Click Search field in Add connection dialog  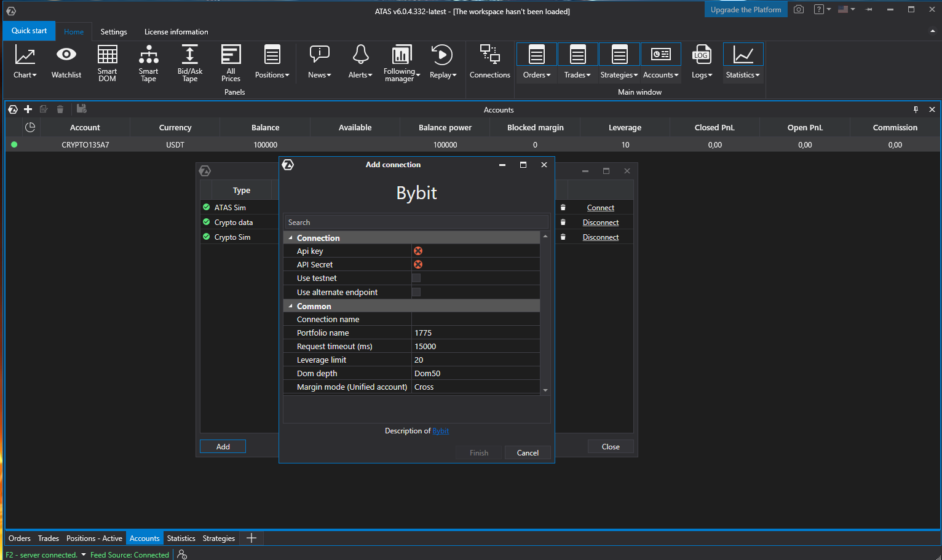[416, 223]
